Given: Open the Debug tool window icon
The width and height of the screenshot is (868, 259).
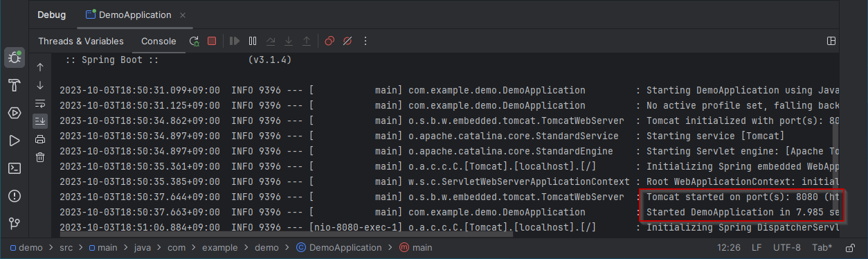Looking at the screenshot, I should coord(14,57).
